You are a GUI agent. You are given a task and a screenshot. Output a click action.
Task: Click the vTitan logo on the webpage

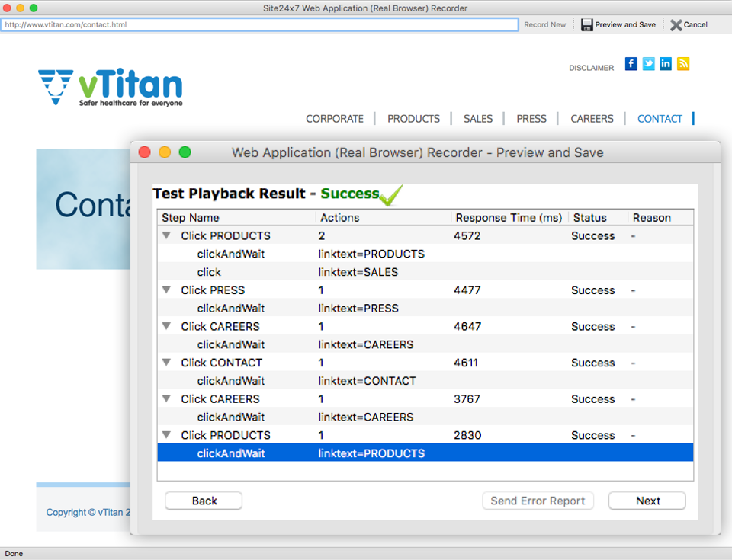pos(110,87)
